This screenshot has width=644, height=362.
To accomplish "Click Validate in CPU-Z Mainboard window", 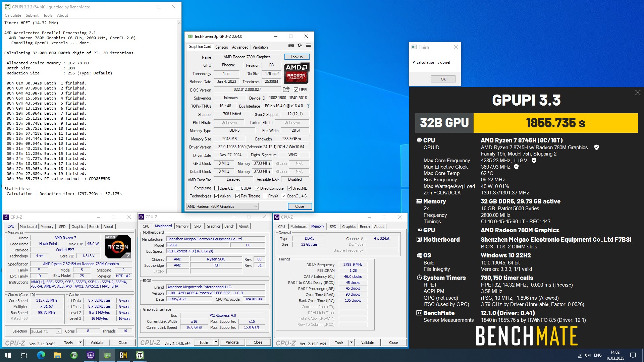I will (x=232, y=343).
